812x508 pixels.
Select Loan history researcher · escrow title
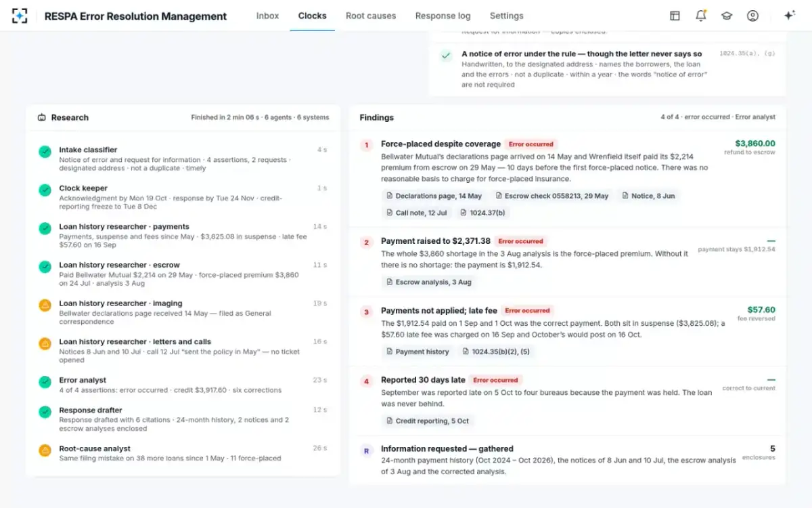click(119, 265)
